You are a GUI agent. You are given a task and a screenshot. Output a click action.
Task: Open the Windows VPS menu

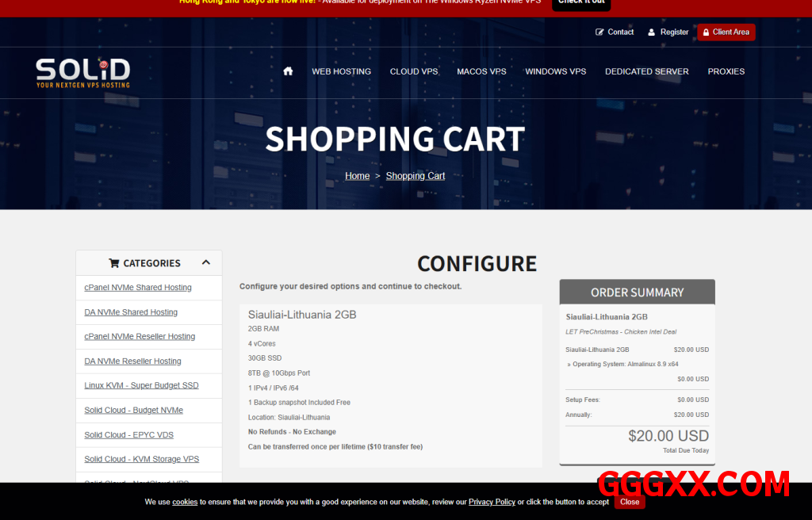point(555,71)
